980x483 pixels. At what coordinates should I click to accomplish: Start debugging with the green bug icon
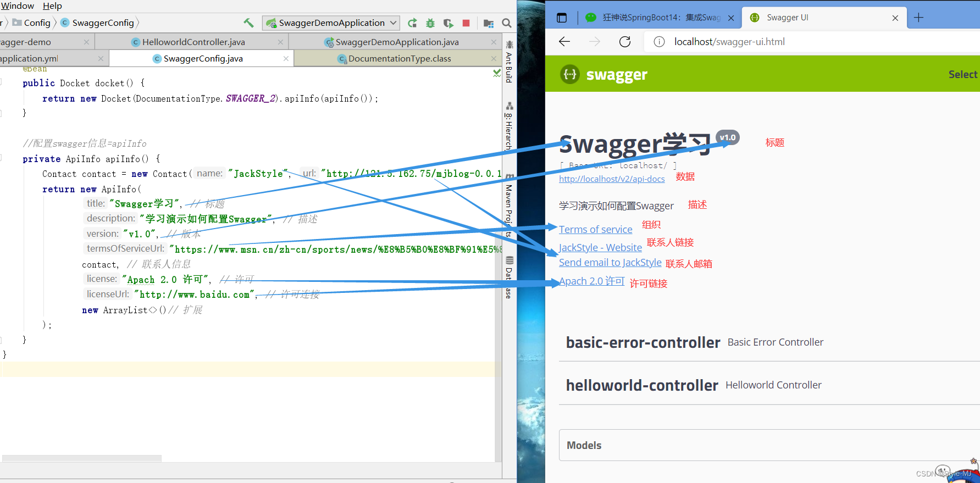pos(430,23)
